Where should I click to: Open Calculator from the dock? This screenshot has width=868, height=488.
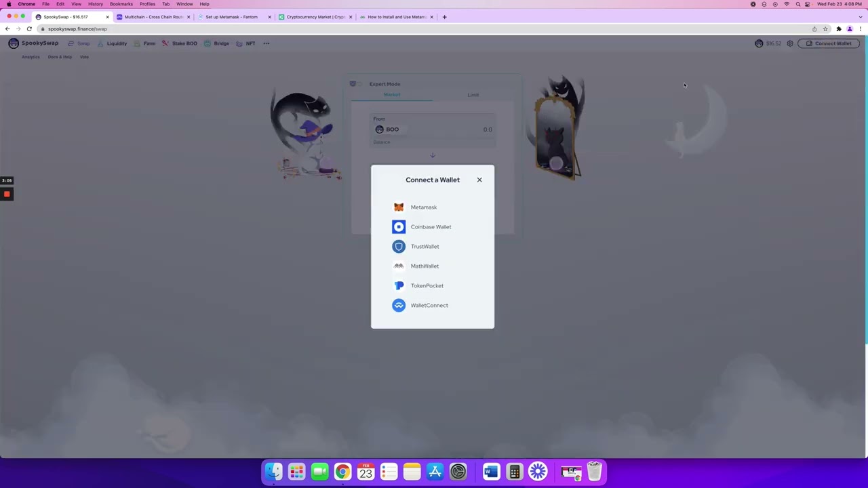pyautogui.click(x=514, y=472)
